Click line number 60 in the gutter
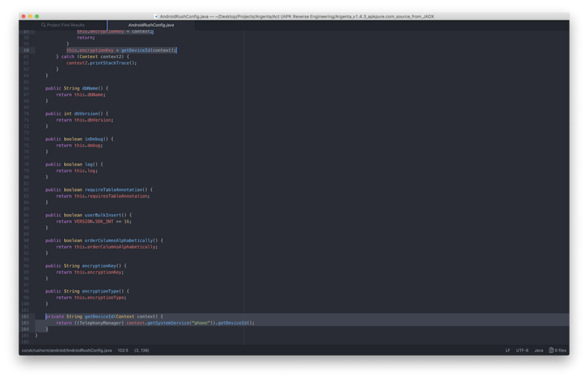The image size is (588, 380). (x=26, y=50)
